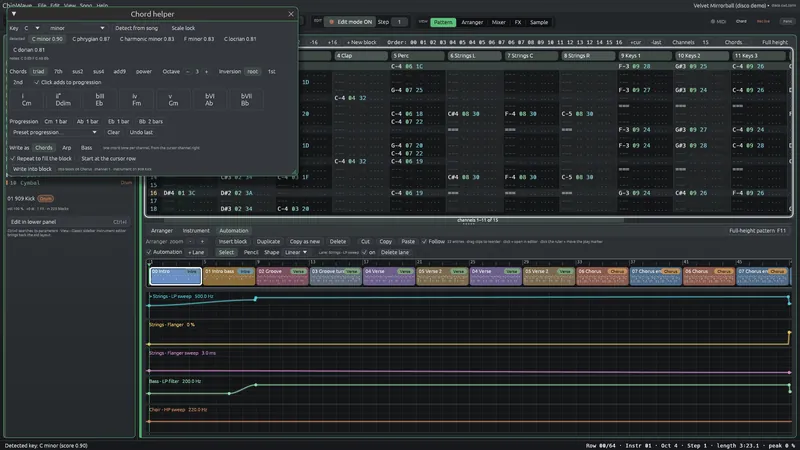Select the sus4 chord type
The height and width of the screenshot is (450, 800).
98,71
